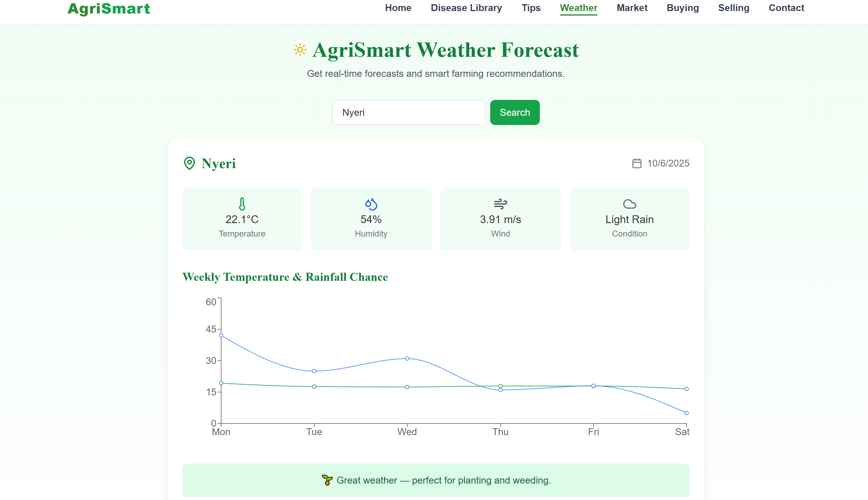Click the Nyeri city heading

[x=218, y=164]
